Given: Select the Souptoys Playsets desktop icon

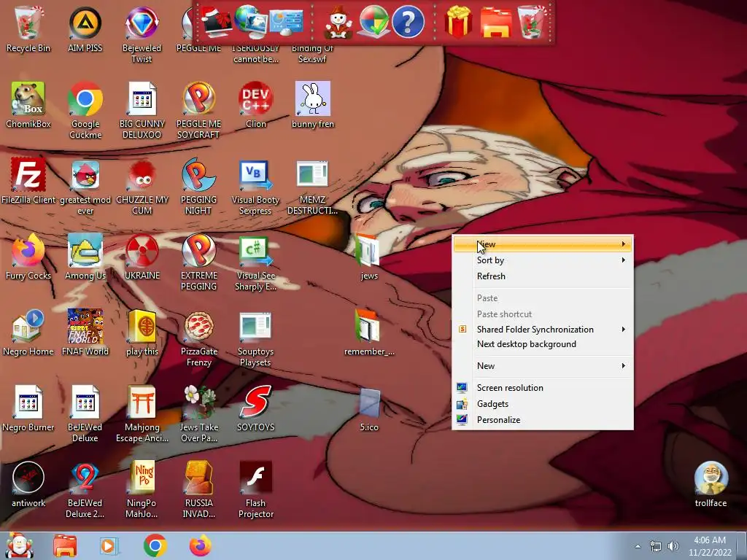Looking at the screenshot, I should click(256, 338).
